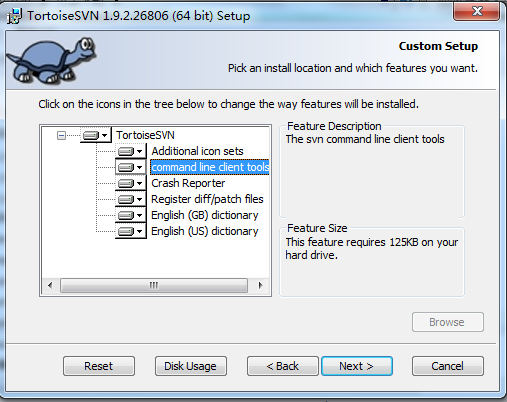Select the Additional icon sets feature
507x402 pixels.
click(197, 151)
